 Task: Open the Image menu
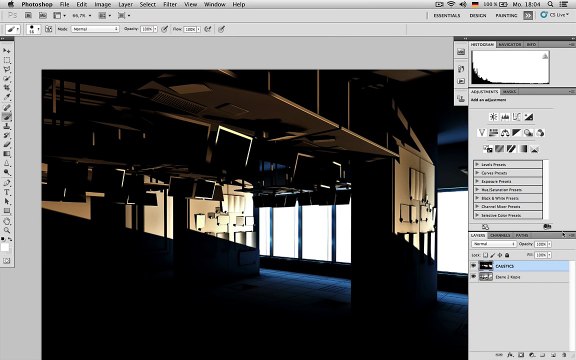click(103, 4)
